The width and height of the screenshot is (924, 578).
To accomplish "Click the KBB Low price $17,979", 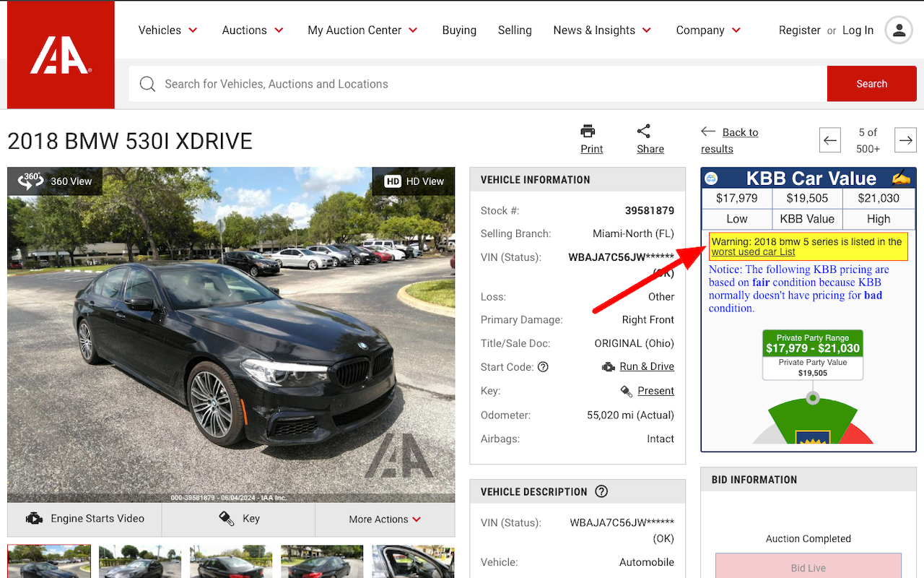I will coord(737,198).
